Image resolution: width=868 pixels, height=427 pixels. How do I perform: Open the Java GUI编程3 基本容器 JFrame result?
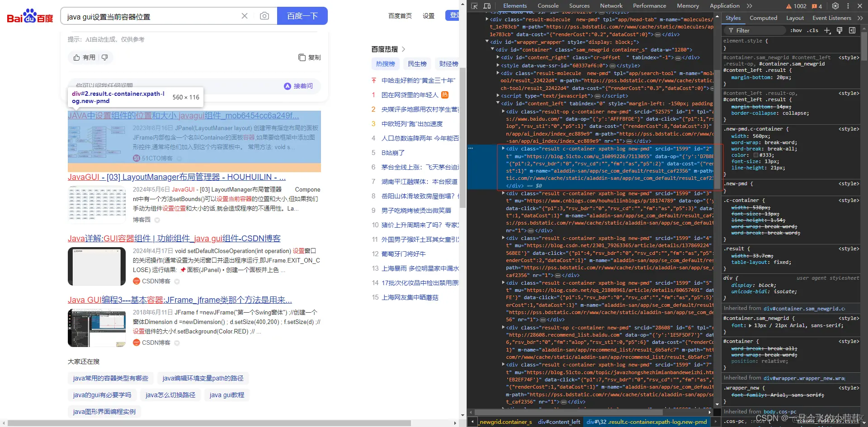[x=180, y=300]
